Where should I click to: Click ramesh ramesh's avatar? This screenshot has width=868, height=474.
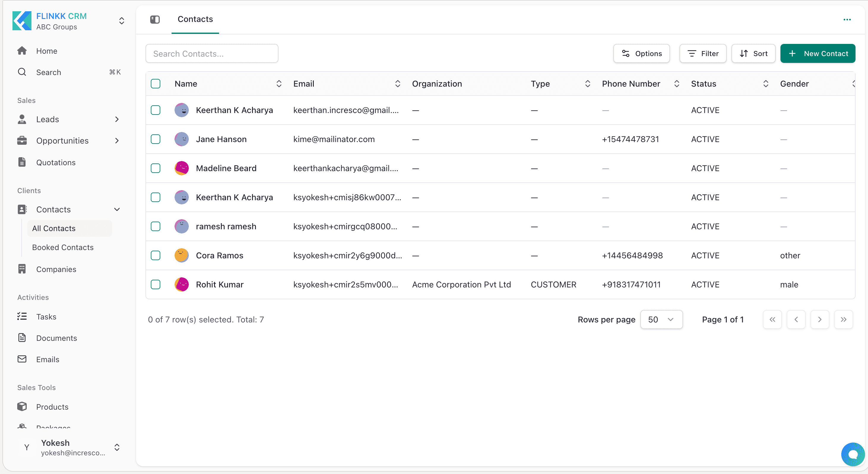tap(182, 226)
